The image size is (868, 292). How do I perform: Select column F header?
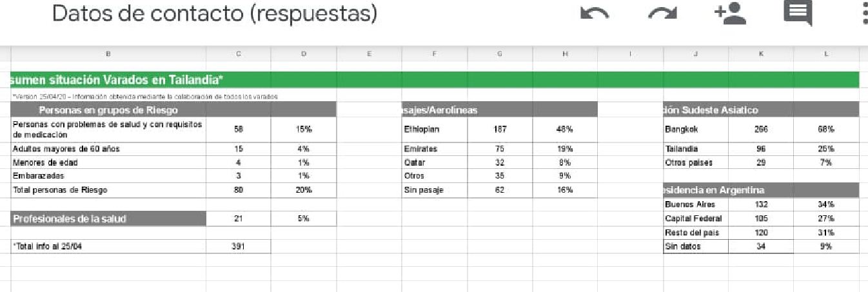435,54
